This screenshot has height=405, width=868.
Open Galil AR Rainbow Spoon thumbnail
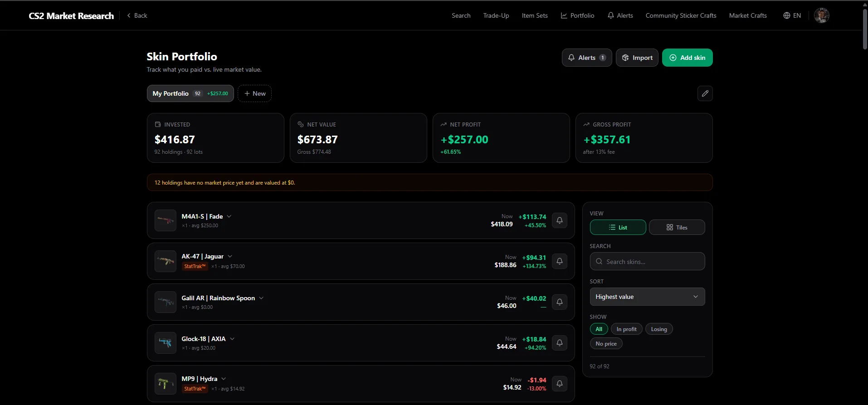(166, 302)
